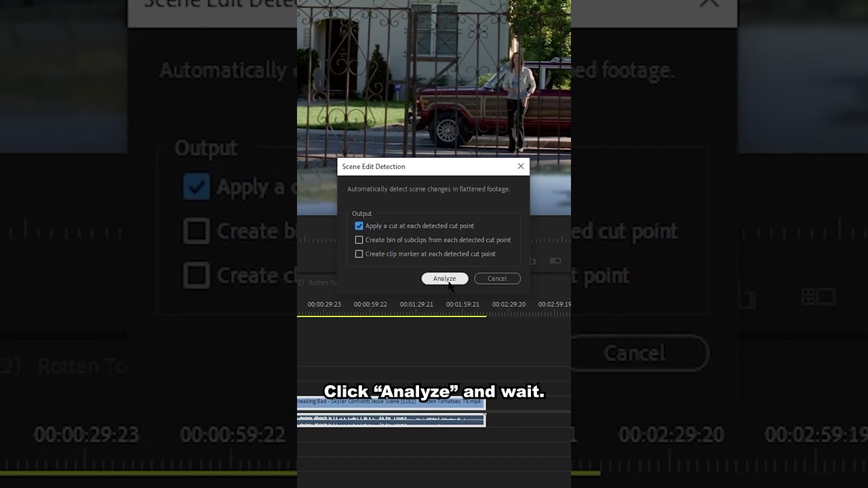Click timeline ruler at 00:00:59:22

pos(370,304)
